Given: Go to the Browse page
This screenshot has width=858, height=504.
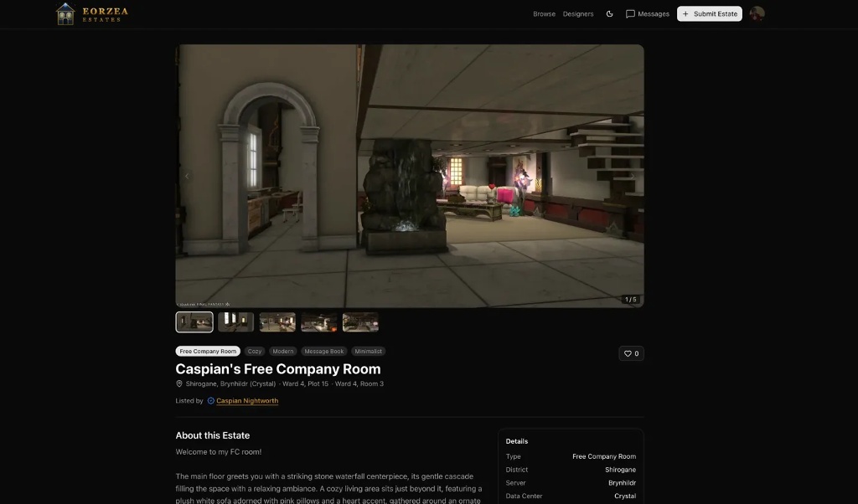Looking at the screenshot, I should [x=544, y=14].
